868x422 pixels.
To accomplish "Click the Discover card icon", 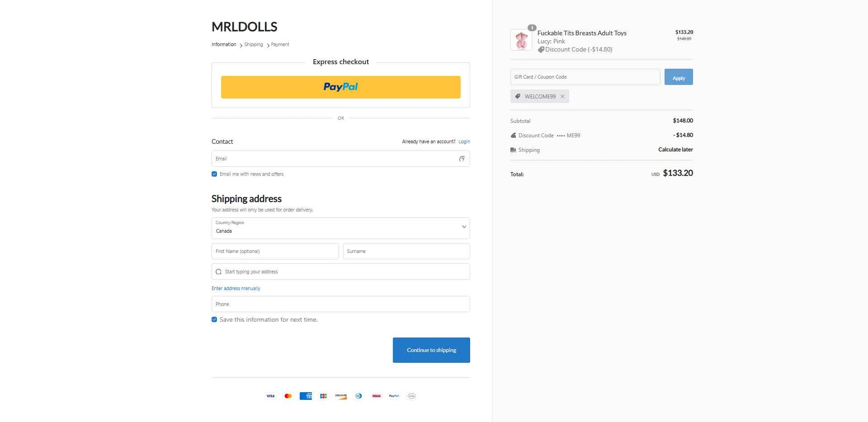I will click(x=341, y=396).
